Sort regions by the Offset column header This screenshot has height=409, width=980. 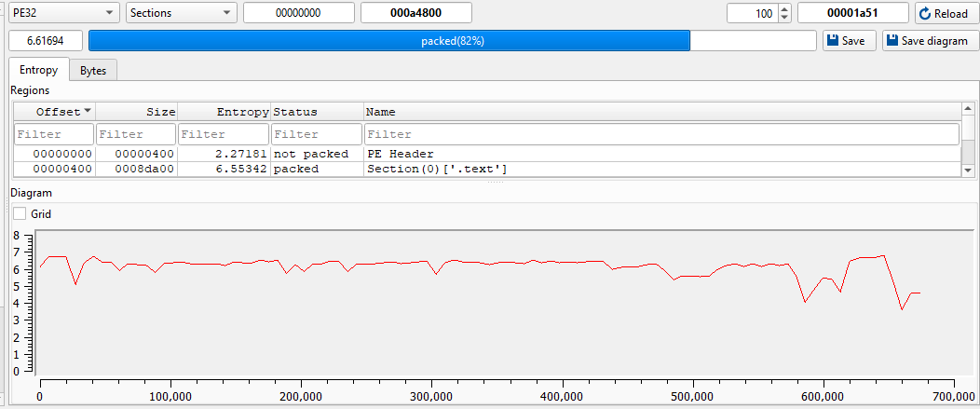(54, 112)
